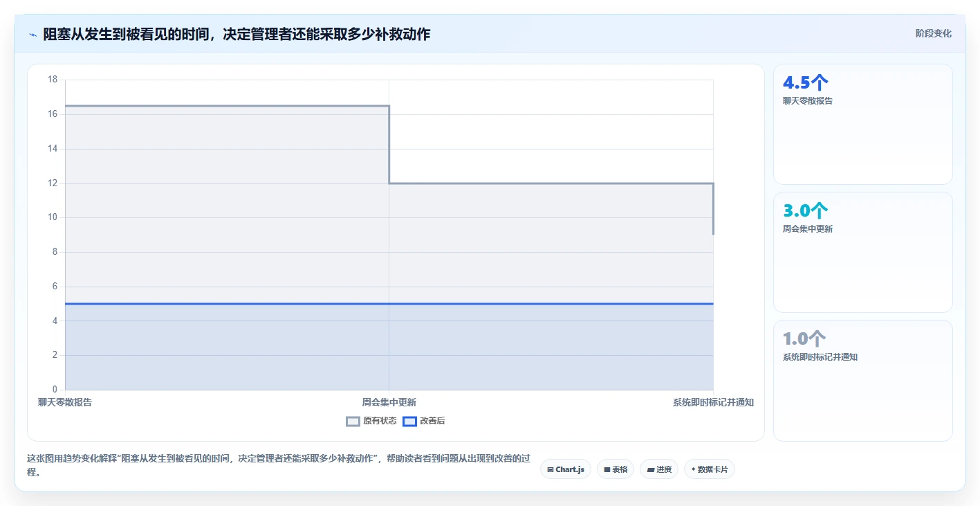Screen dimensions: 980x506
Task: Click the y-axis value 12
Action: tap(53, 183)
